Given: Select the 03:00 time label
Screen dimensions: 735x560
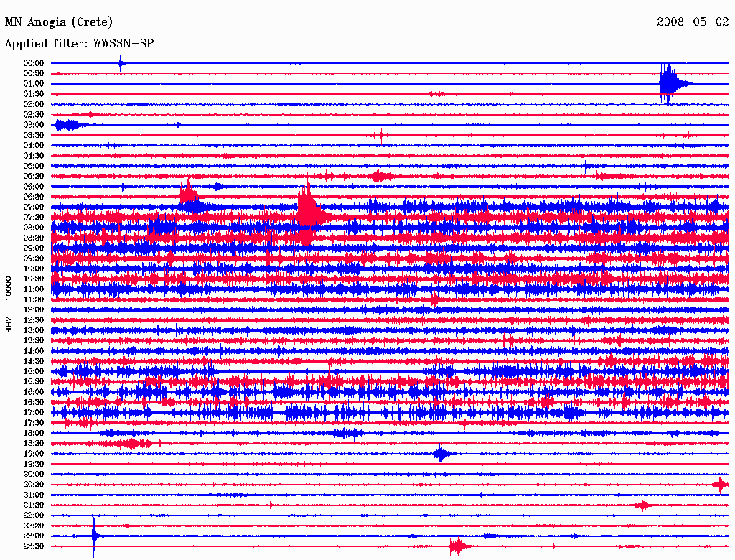Looking at the screenshot, I should pyautogui.click(x=34, y=125).
